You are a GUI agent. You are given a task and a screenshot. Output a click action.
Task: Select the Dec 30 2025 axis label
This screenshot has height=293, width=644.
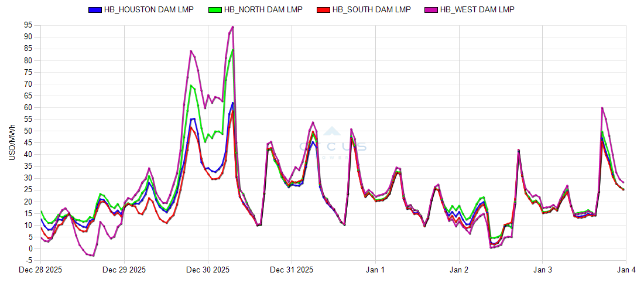pos(208,270)
